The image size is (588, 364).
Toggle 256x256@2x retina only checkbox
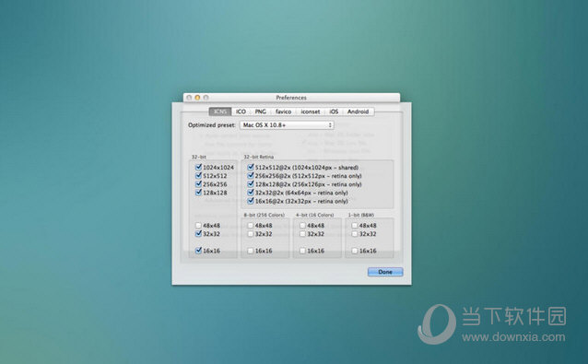[x=251, y=175]
